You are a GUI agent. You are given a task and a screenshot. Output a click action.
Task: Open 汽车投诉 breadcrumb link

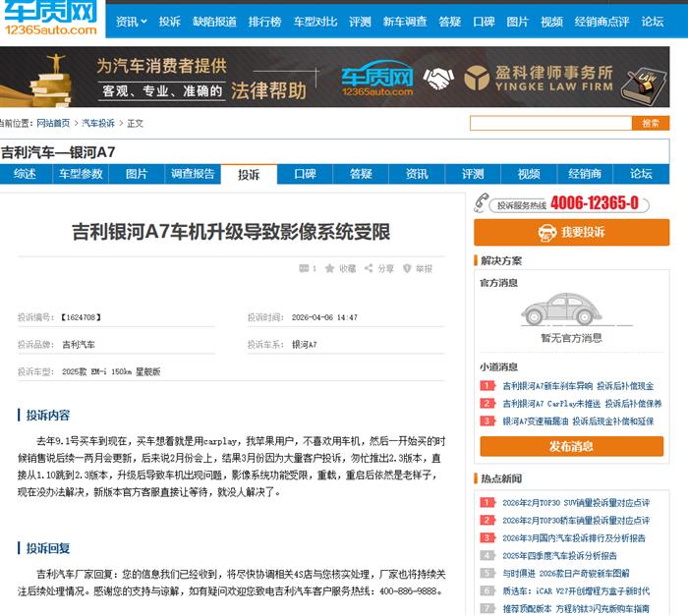tap(98, 123)
